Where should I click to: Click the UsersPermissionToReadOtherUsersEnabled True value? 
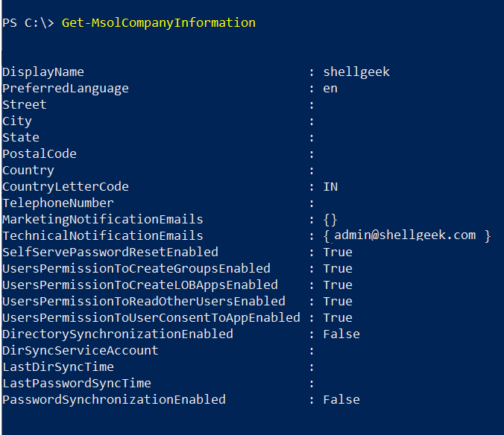coord(338,302)
